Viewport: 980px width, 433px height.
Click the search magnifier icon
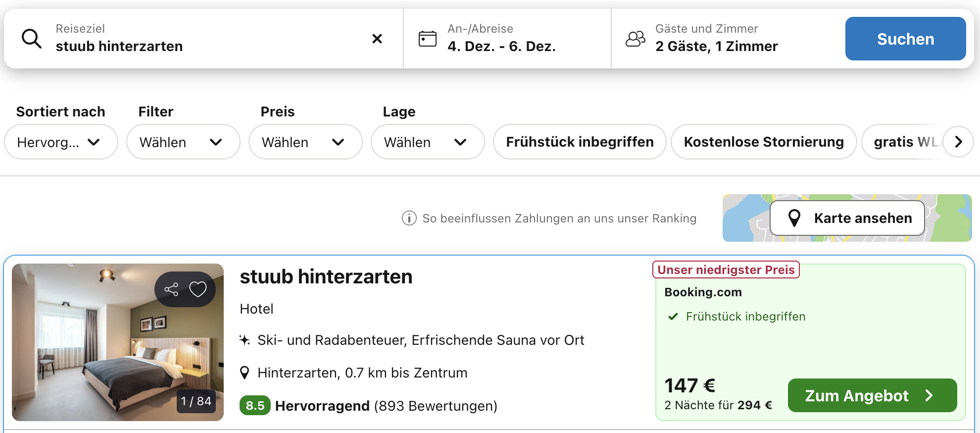pos(32,39)
